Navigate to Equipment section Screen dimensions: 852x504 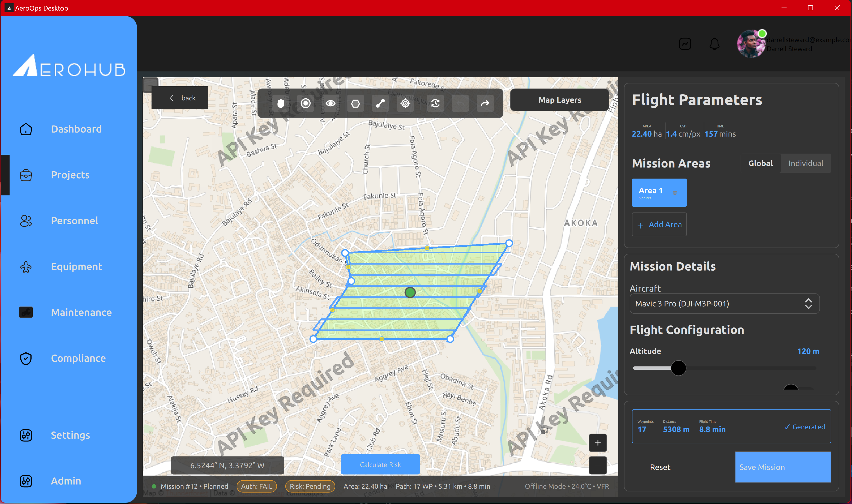point(77,267)
